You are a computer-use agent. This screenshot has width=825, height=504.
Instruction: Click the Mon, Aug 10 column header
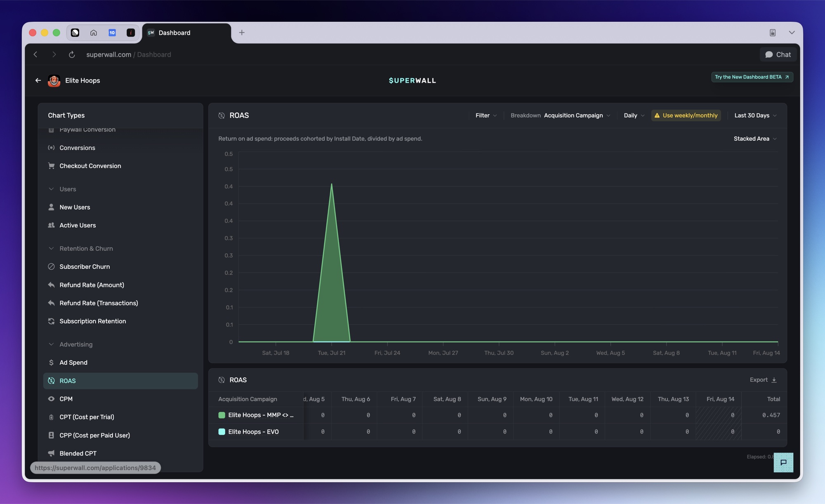536,399
